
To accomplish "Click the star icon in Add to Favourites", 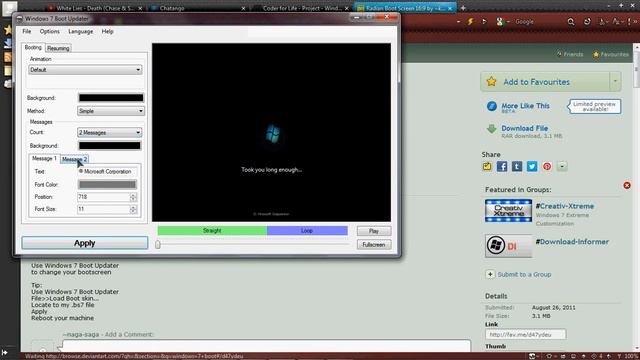I will [491, 82].
